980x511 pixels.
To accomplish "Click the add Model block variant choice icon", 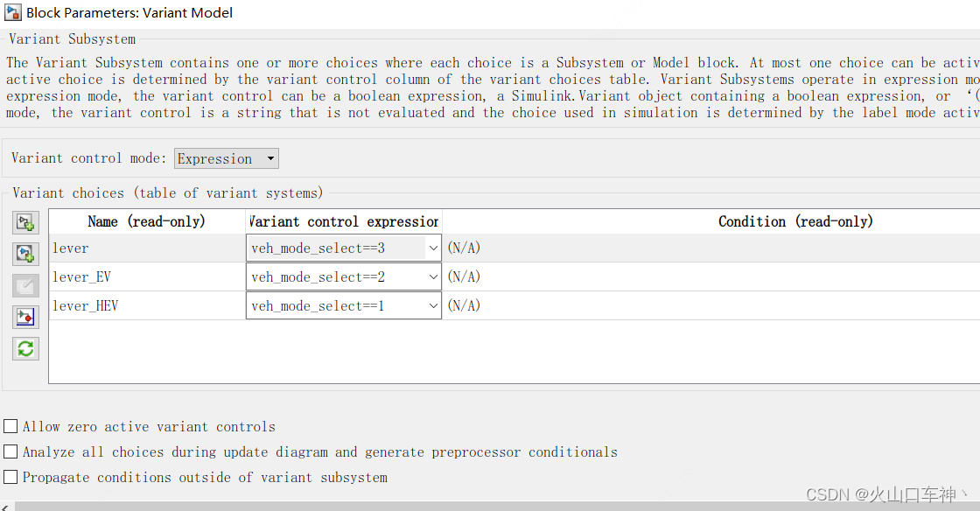I will coord(25,254).
